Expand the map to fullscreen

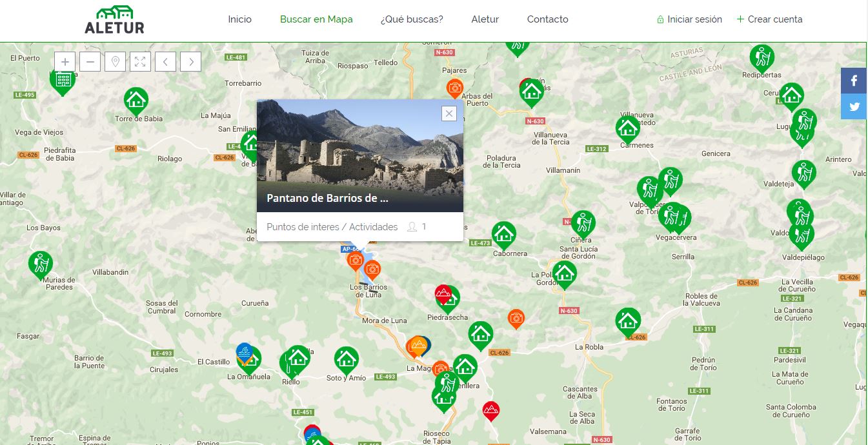pos(140,62)
